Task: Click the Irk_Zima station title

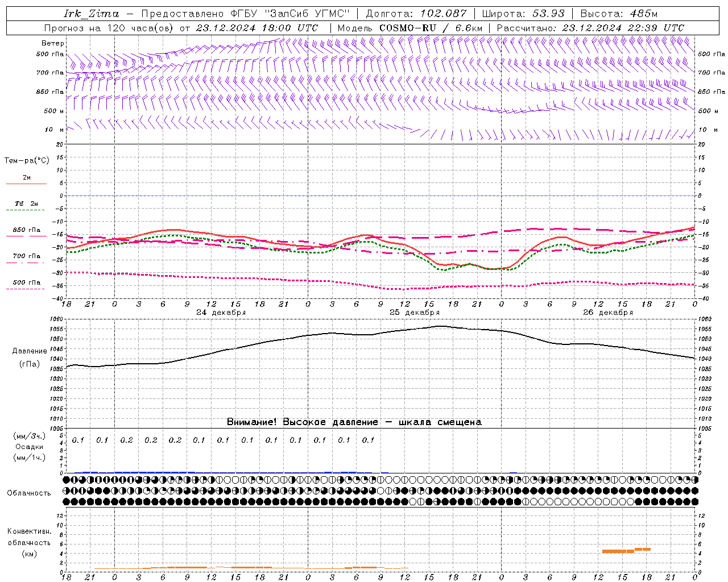Action: pos(91,14)
